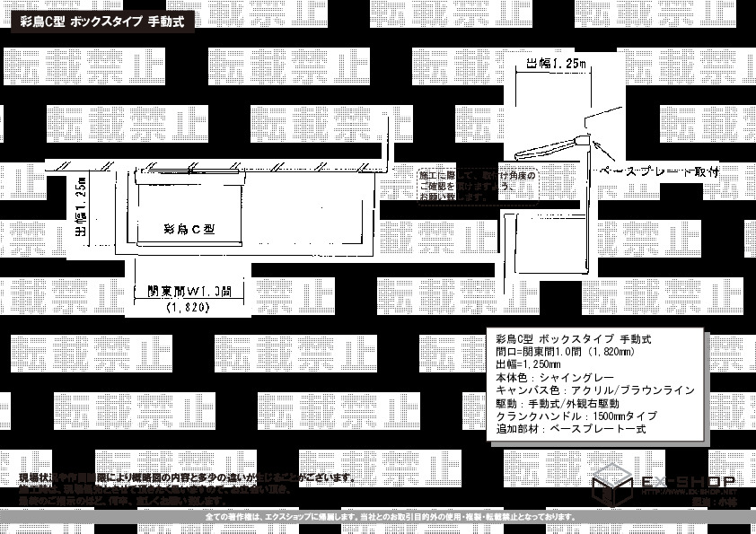Select the 追加部材:ベースプレート一式 line

coord(571,429)
